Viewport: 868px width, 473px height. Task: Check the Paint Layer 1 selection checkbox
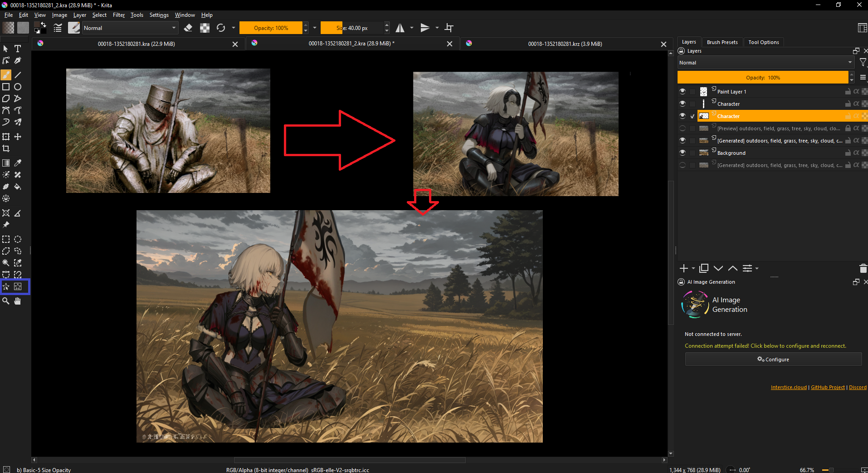pos(692,91)
